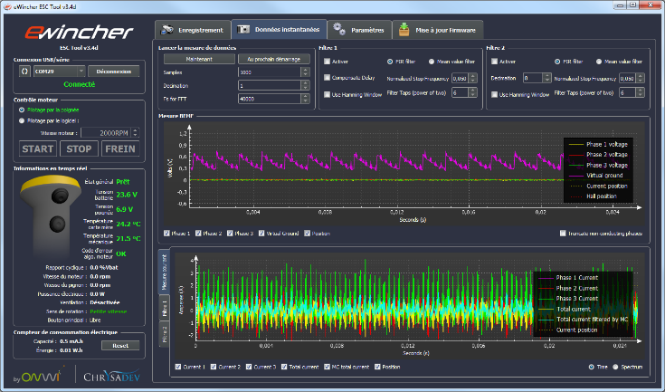The width and height of the screenshot is (665, 392).
Task: Uncheck the Phase 3 BEMF checkbox
Action: point(230,233)
